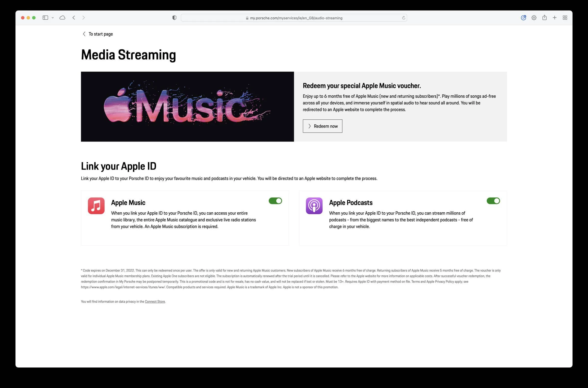
Task: Click the iCloud tabs cloud icon
Action: [x=62, y=18]
